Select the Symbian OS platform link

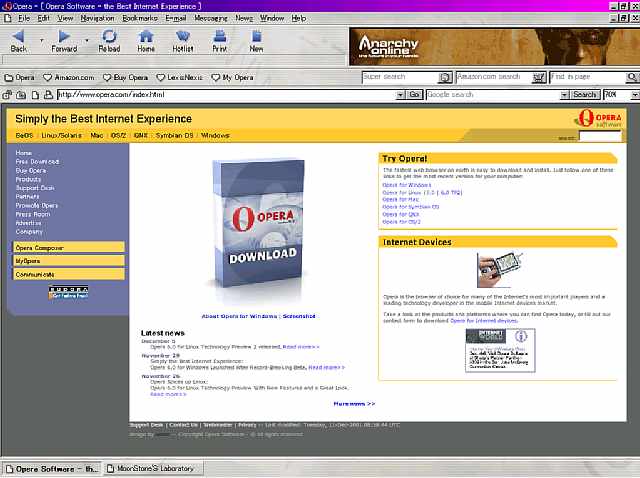174,136
